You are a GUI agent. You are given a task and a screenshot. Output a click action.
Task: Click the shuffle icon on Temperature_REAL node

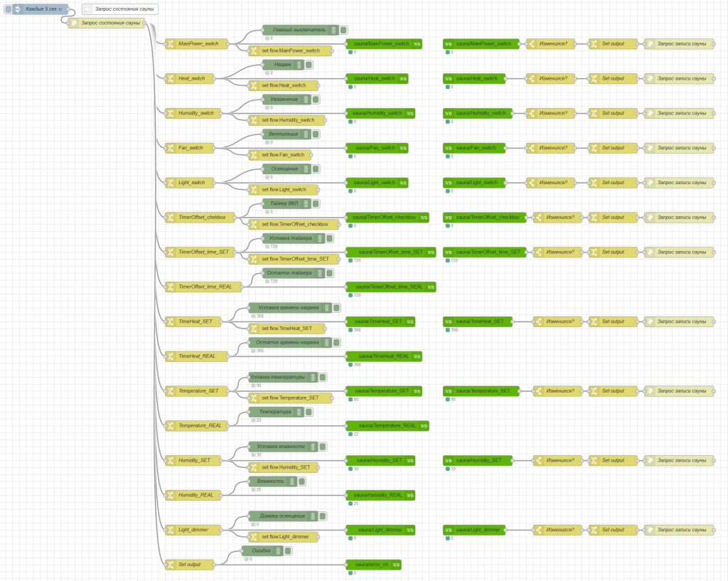(x=171, y=425)
